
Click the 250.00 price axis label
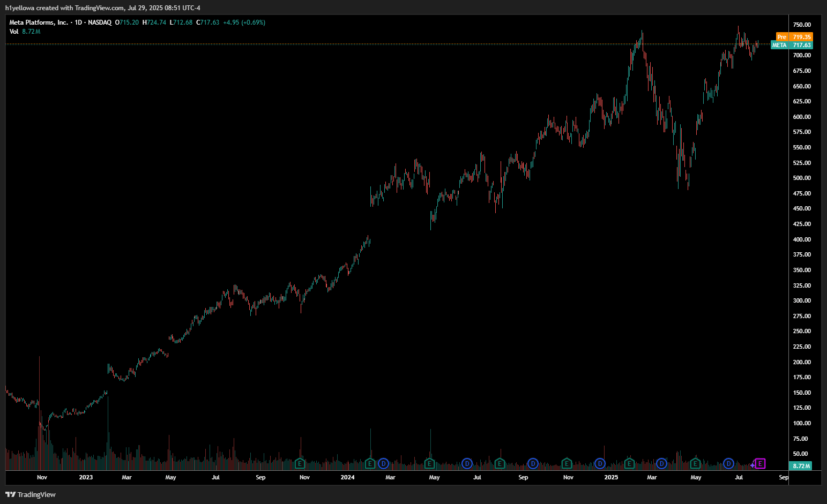(x=802, y=332)
